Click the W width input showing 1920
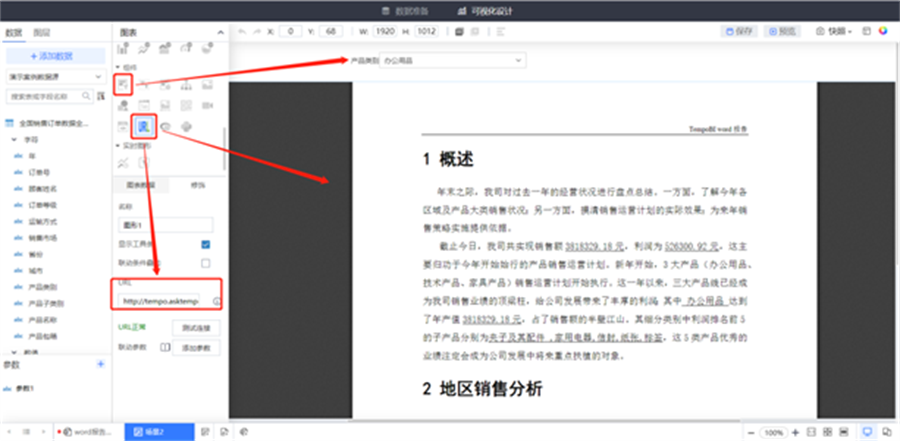The width and height of the screenshot is (900, 441). (385, 32)
